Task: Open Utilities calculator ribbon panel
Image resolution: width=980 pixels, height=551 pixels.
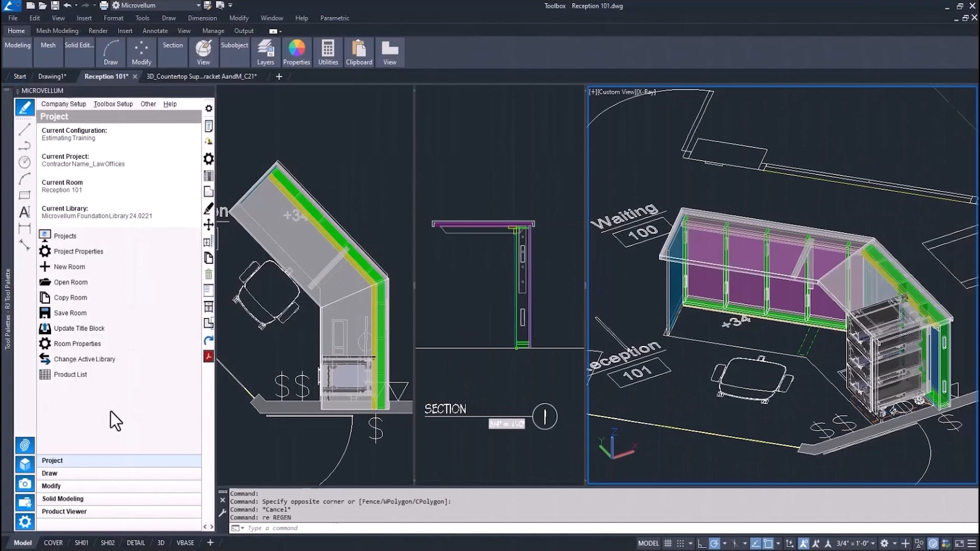Action: click(x=328, y=52)
